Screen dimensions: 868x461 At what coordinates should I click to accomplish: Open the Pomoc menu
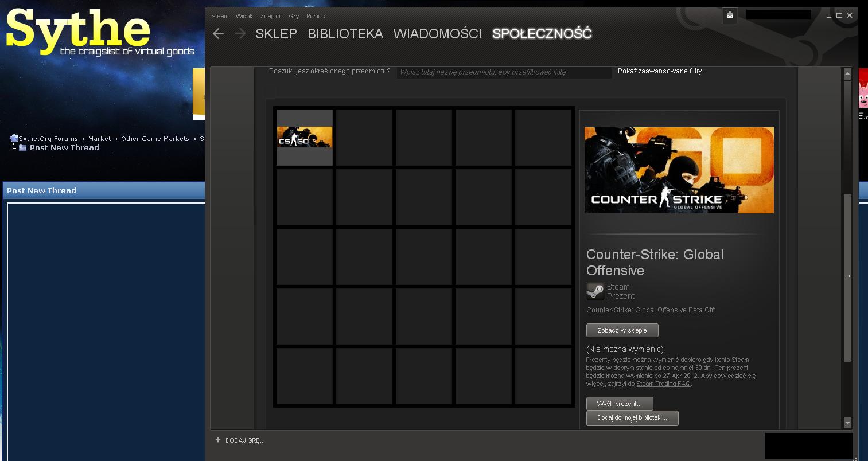(316, 16)
